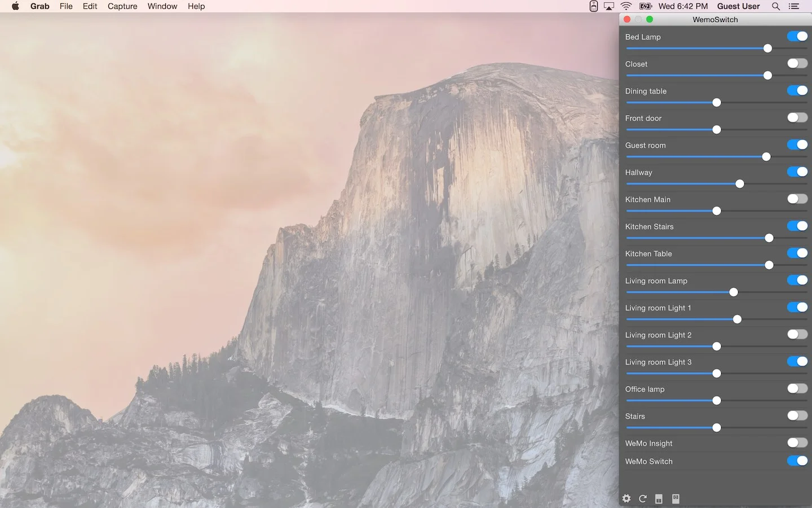Turn on WeMo Insight switch

coord(797,443)
